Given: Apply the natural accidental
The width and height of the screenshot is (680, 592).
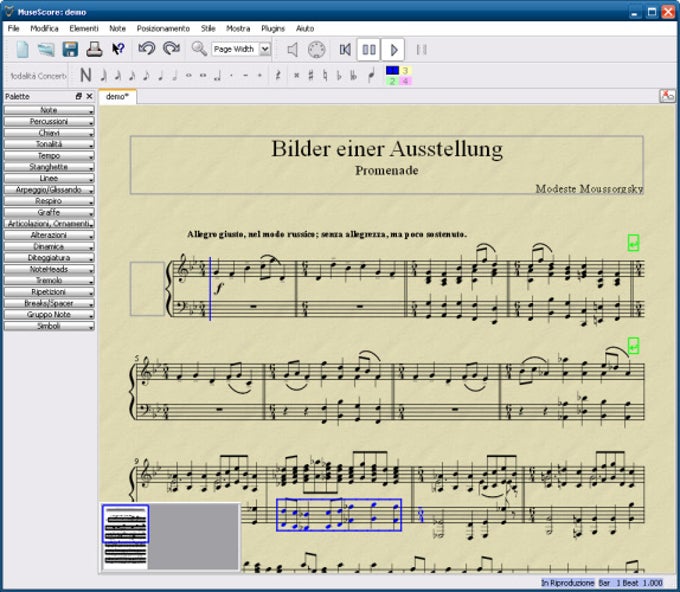Looking at the screenshot, I should click(325, 75).
